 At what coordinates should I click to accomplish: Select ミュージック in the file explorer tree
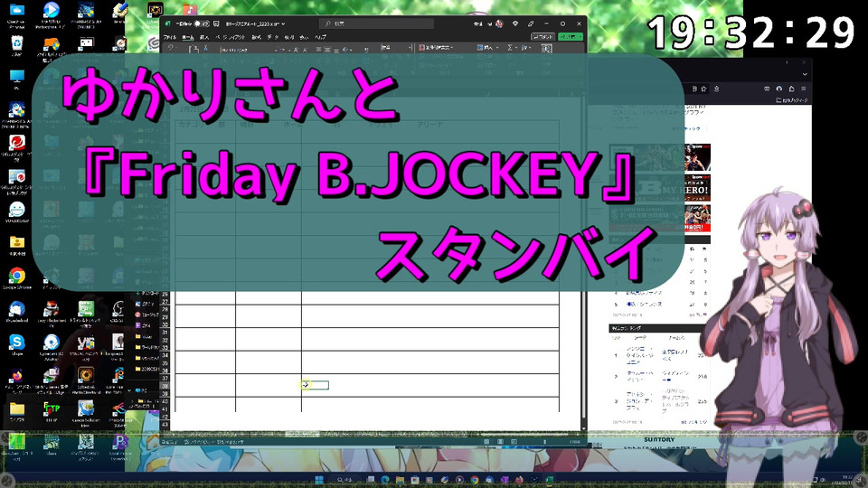pos(148,314)
